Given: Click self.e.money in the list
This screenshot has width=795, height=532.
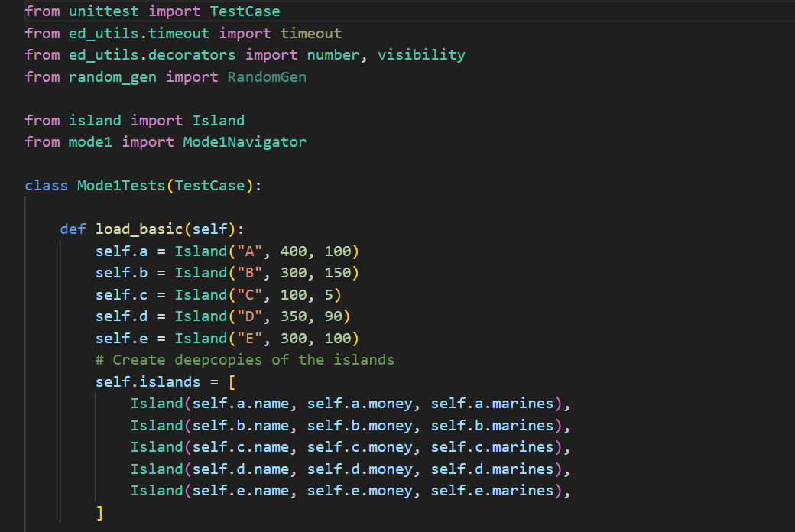Looking at the screenshot, I should 359,491.
